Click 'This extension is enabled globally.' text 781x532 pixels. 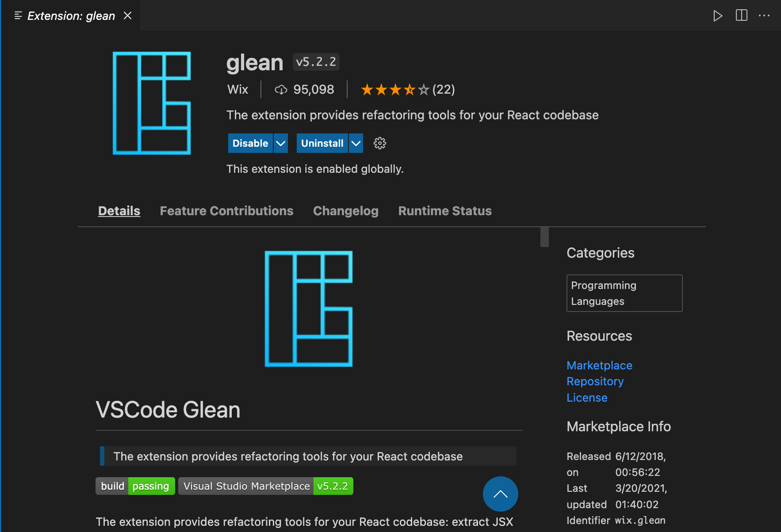(x=315, y=169)
